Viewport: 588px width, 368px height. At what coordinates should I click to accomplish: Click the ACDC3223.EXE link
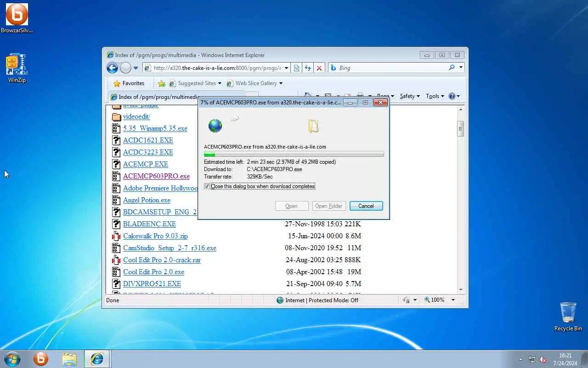tap(148, 152)
